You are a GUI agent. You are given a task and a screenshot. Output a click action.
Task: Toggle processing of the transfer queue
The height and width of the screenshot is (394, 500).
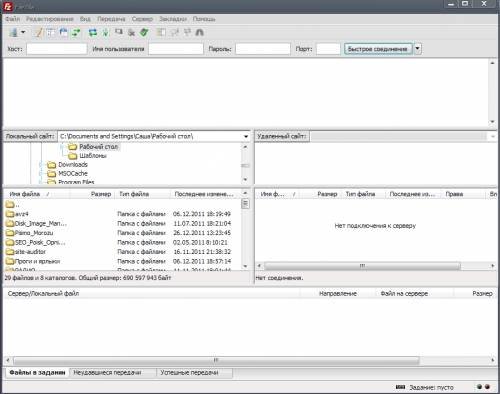(106, 32)
